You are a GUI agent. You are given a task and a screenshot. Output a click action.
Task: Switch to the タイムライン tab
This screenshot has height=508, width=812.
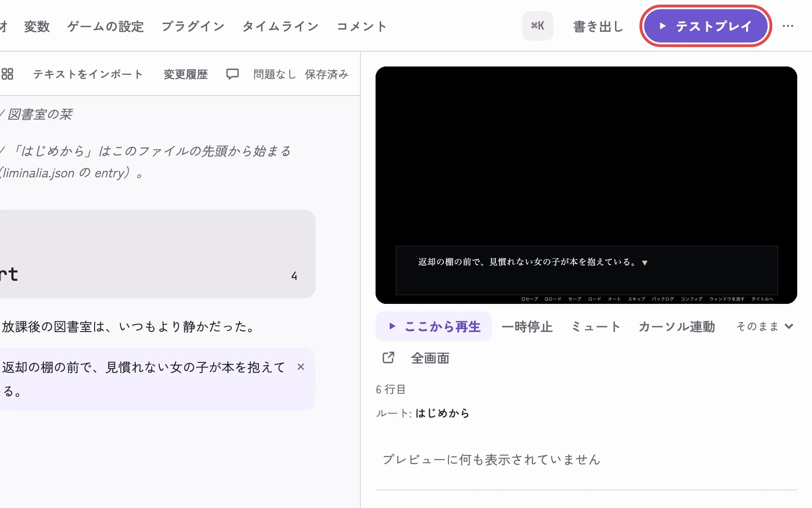pos(281,26)
